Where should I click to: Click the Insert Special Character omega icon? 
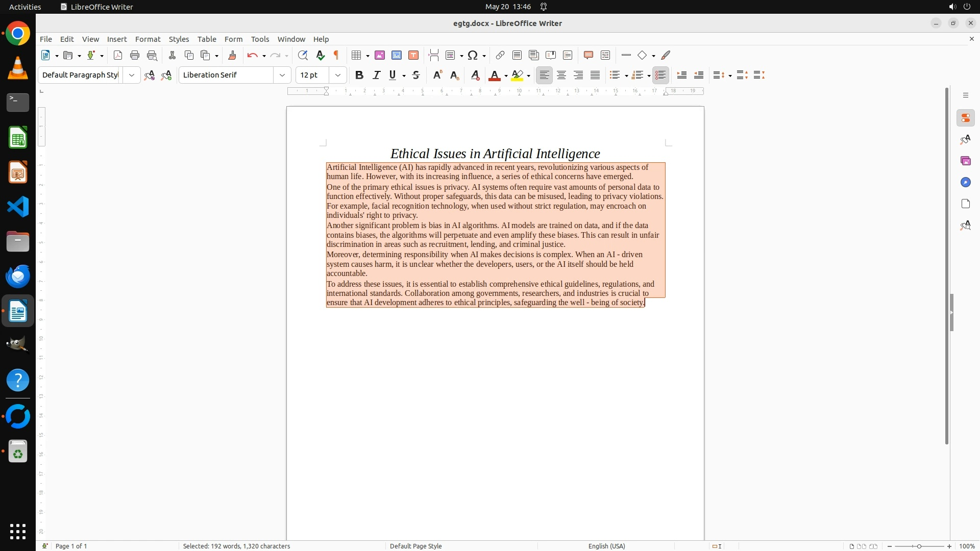coord(473,56)
